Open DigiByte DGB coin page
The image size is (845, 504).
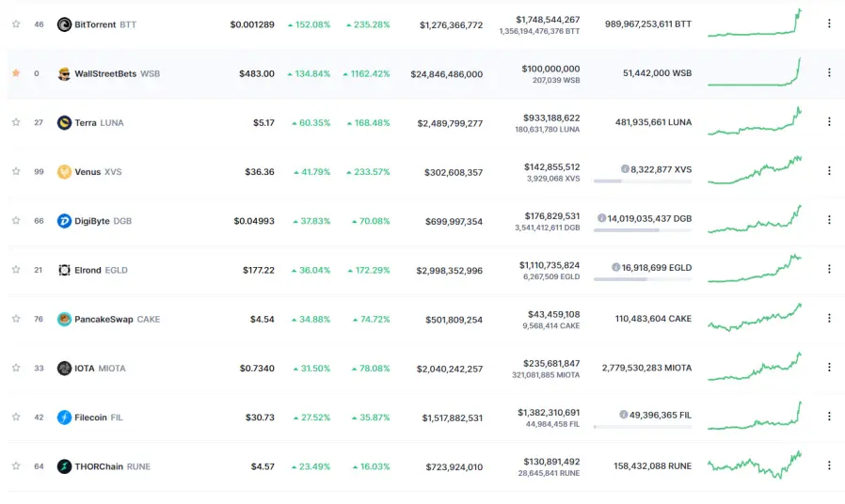point(103,221)
